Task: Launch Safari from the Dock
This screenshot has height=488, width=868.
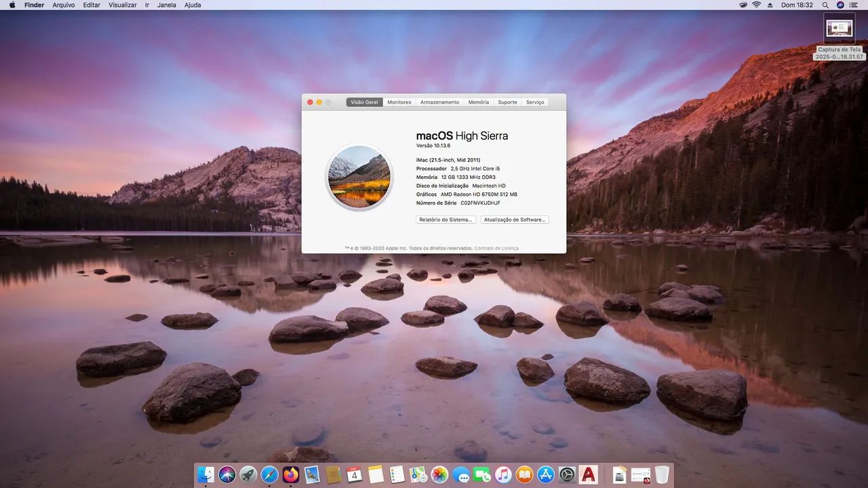Action: click(x=269, y=474)
